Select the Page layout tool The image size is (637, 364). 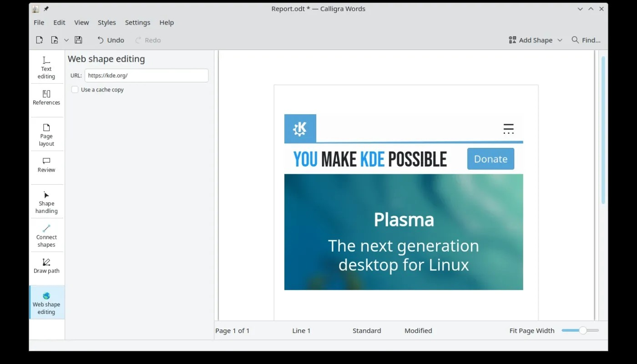coord(46,135)
